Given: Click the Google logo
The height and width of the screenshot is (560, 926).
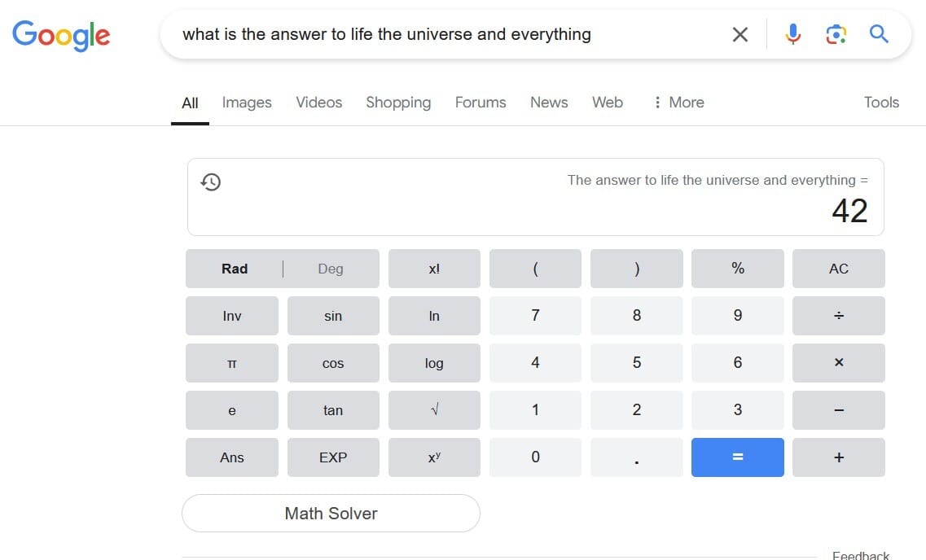Looking at the screenshot, I should tap(61, 34).
